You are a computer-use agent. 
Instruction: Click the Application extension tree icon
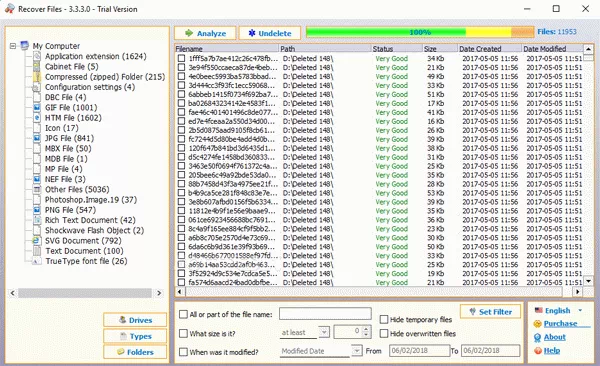point(37,56)
